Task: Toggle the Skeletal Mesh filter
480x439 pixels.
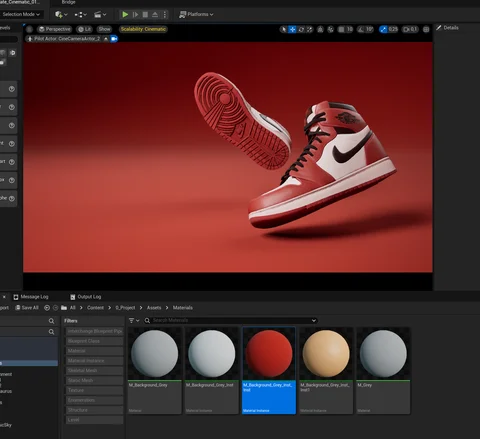Action: (94, 371)
